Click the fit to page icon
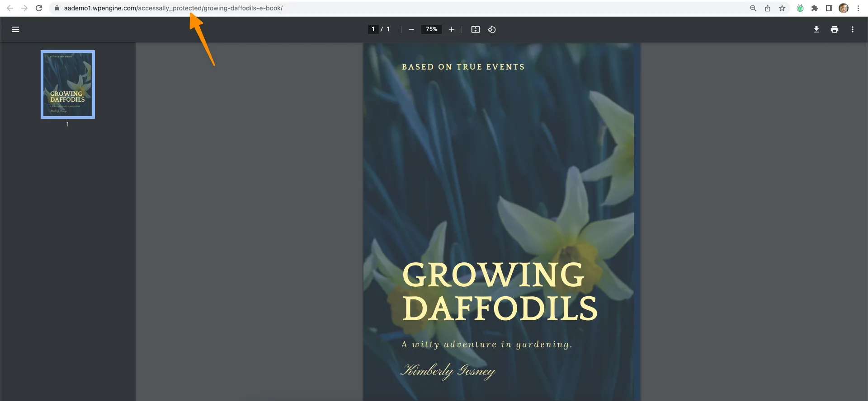Image resolution: width=868 pixels, height=401 pixels. pos(475,29)
